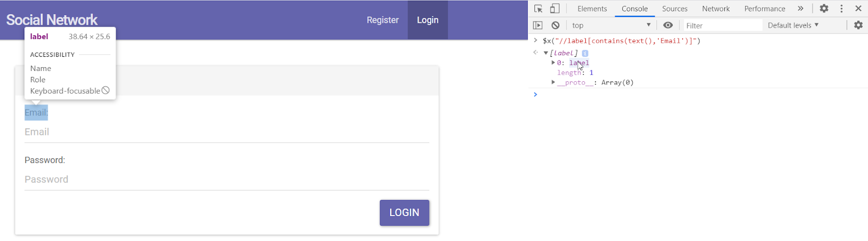Open console settings gear on the right
Image resolution: width=868 pixels, height=241 pixels.
tap(858, 25)
